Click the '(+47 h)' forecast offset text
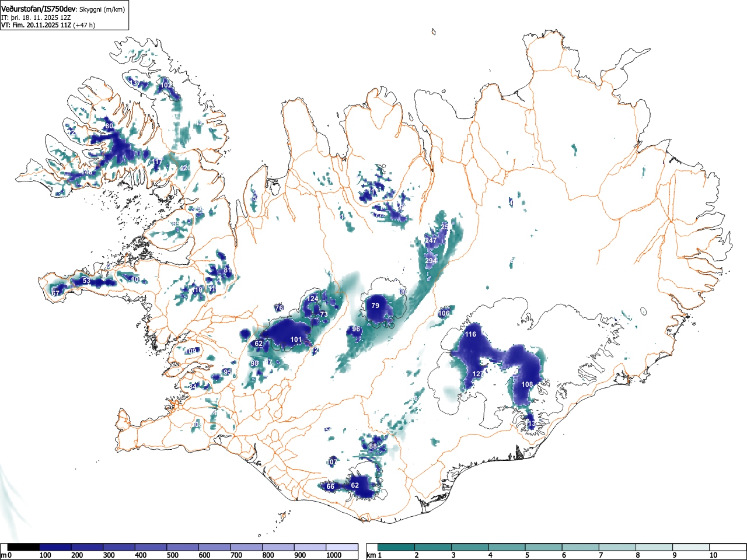 84,25
